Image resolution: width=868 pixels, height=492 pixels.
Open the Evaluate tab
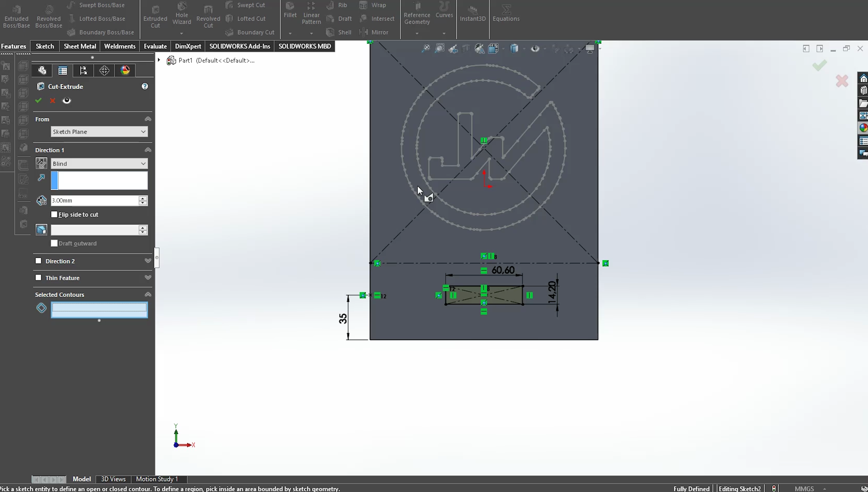pos(155,46)
